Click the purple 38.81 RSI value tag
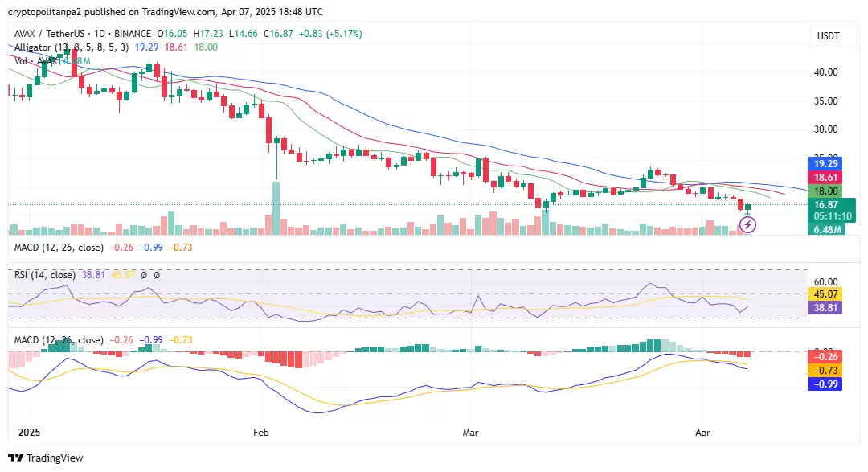Viewport: 868px width, 472px height. click(823, 307)
